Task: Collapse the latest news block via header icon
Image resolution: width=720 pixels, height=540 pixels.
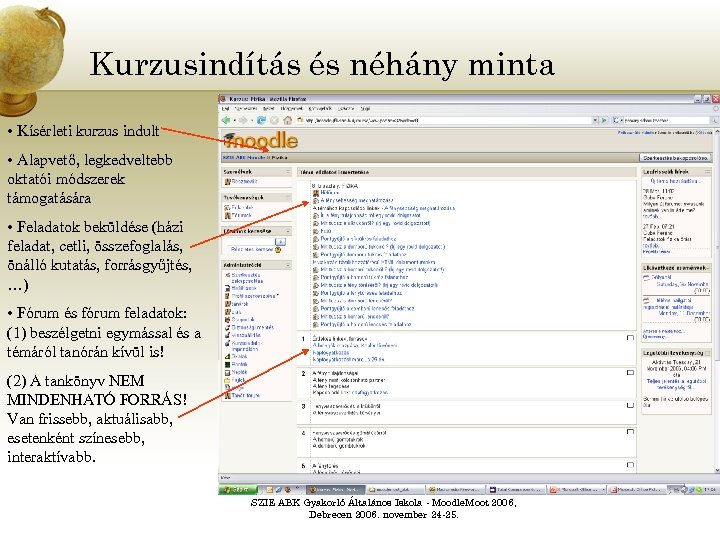Action: pos(708,172)
